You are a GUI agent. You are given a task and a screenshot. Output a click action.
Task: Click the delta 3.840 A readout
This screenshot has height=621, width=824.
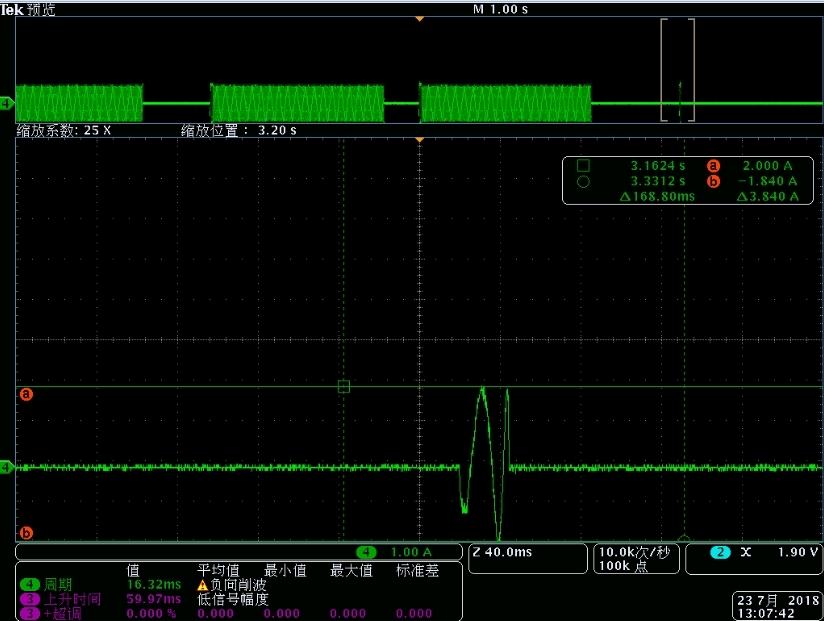coord(767,196)
